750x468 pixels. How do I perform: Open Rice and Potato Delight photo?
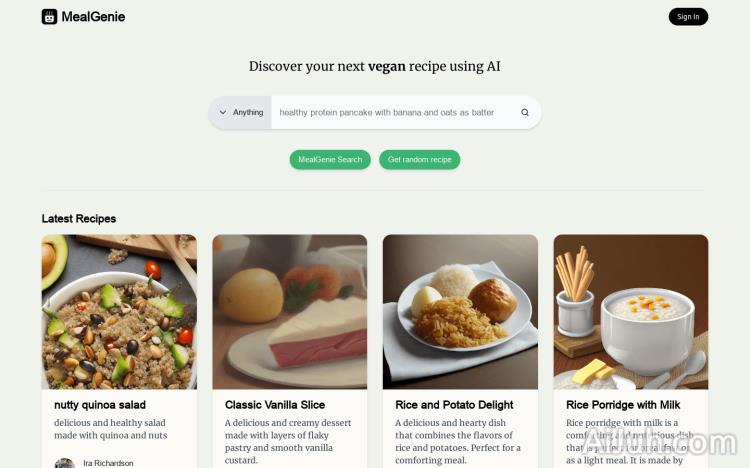pos(460,312)
